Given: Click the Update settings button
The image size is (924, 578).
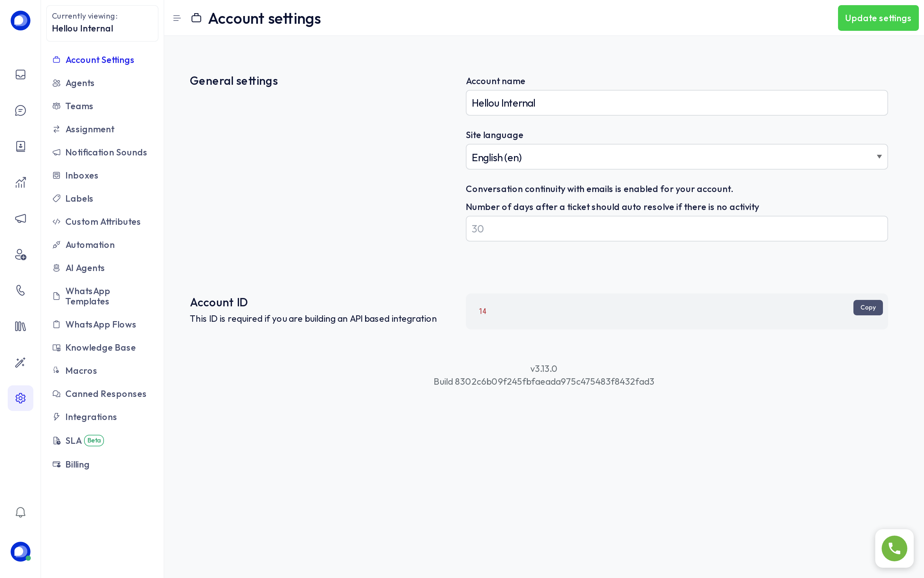Looking at the screenshot, I should pyautogui.click(x=878, y=18).
